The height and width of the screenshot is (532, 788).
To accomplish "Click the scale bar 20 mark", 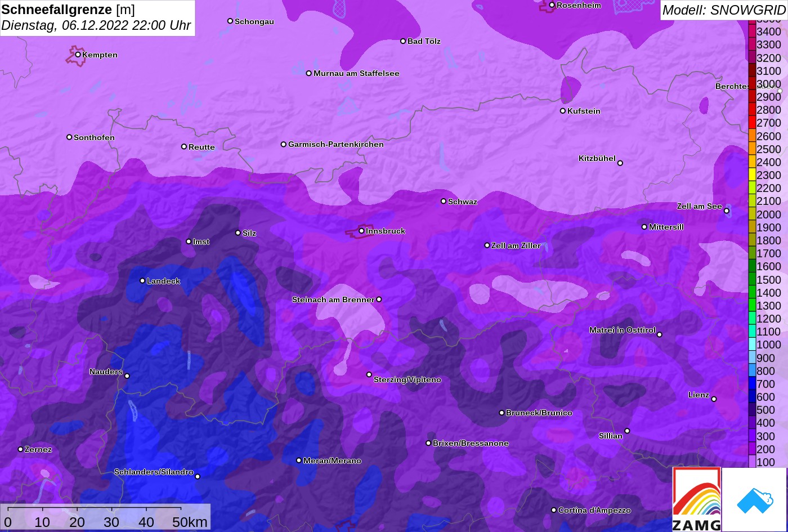I will coord(77,522).
